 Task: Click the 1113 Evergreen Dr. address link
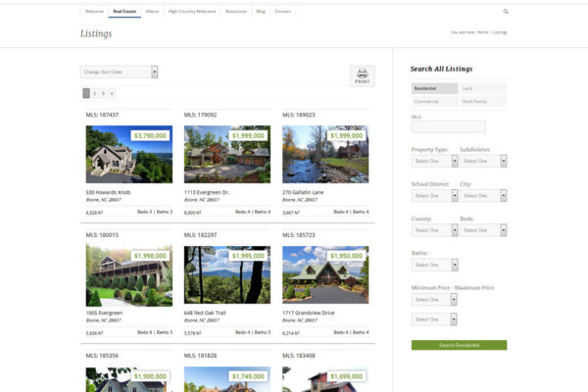207,192
